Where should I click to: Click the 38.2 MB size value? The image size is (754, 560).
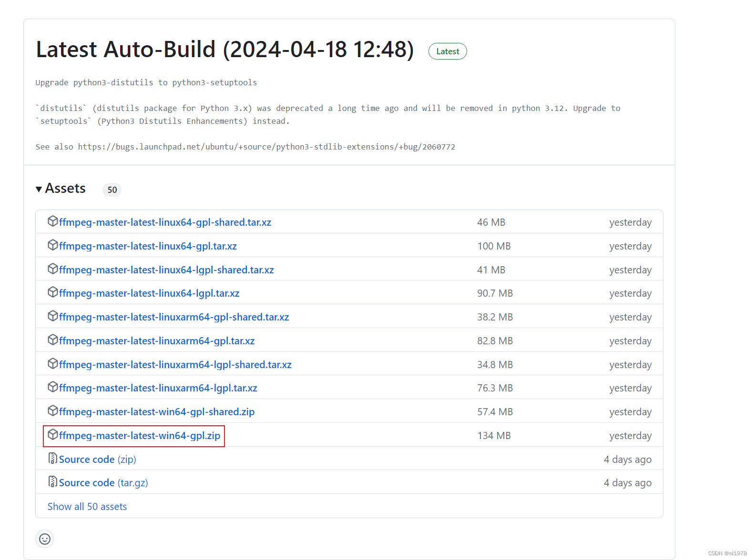pos(495,317)
